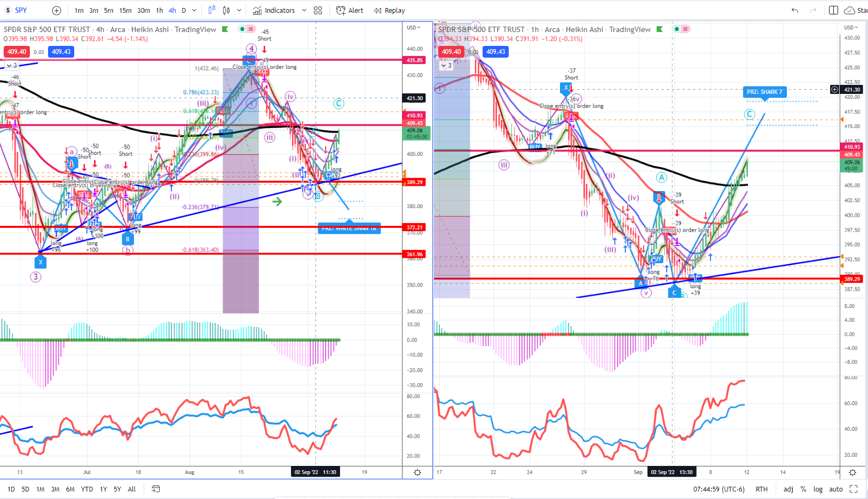Image resolution: width=868 pixels, height=499 pixels.
Task: Select the 1h timeframe in top toolbar
Action: coord(160,10)
